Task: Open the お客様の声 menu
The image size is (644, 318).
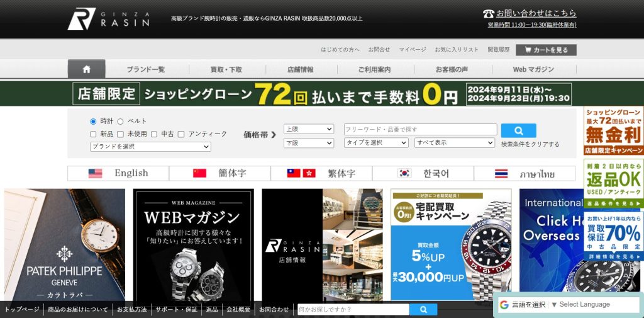Action: click(x=452, y=69)
